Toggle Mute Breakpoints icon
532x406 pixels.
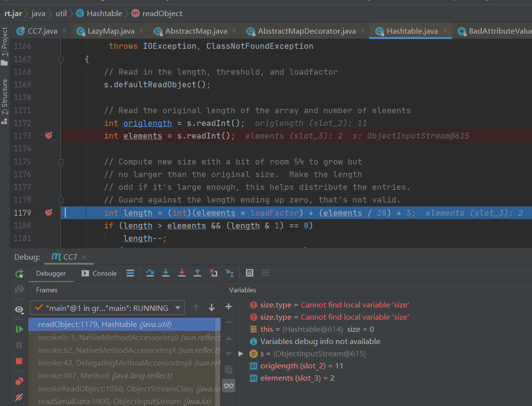(19, 397)
